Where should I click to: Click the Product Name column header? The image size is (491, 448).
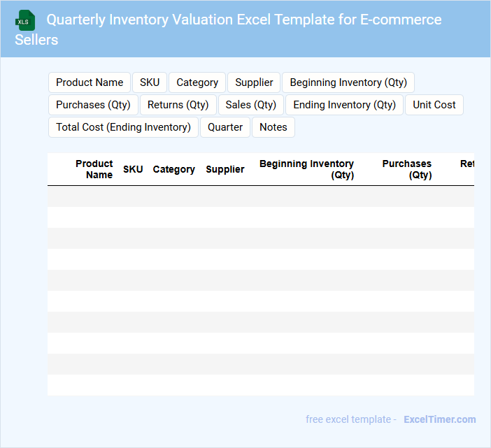[94, 169]
